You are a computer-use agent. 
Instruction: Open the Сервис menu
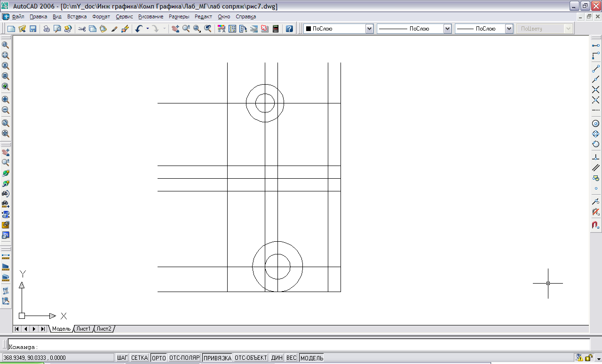[x=124, y=16]
